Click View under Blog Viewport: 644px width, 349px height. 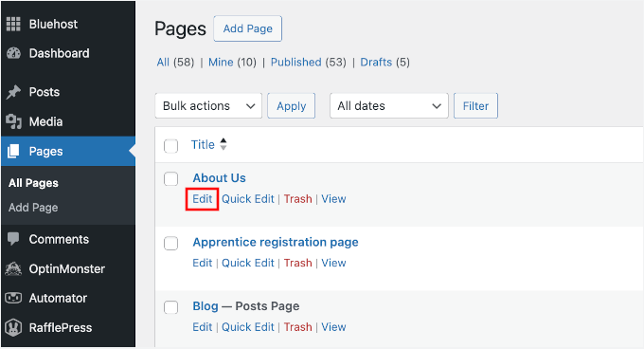(333, 327)
